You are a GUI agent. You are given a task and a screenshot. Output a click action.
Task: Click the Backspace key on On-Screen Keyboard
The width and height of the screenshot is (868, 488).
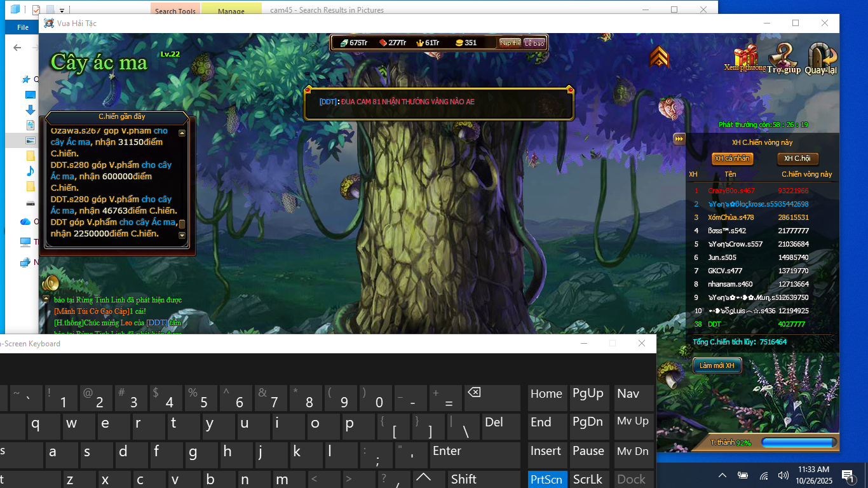pyautogui.click(x=492, y=397)
